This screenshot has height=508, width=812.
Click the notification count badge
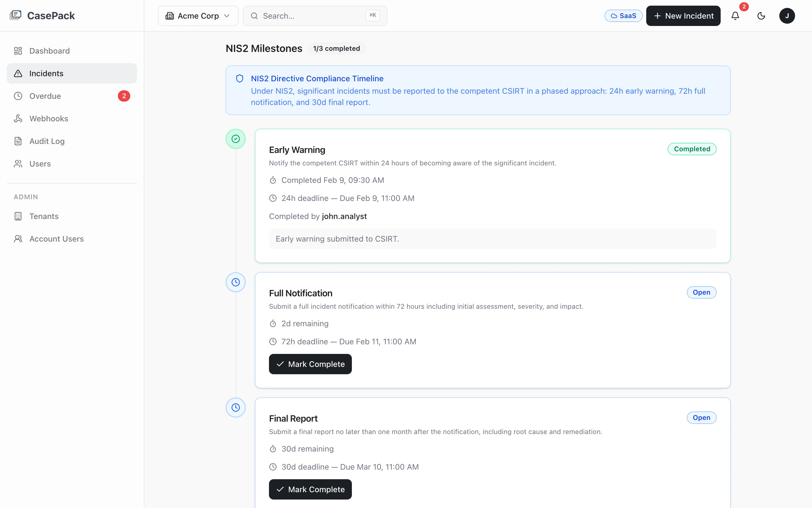click(x=744, y=7)
